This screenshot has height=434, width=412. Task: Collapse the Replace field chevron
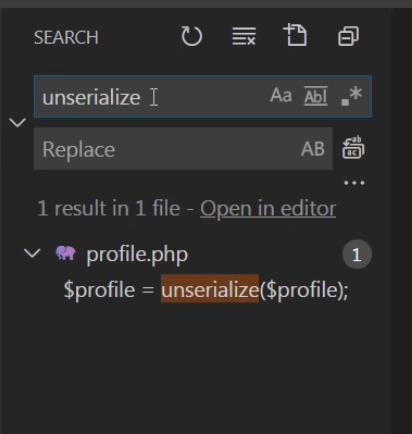(17, 122)
